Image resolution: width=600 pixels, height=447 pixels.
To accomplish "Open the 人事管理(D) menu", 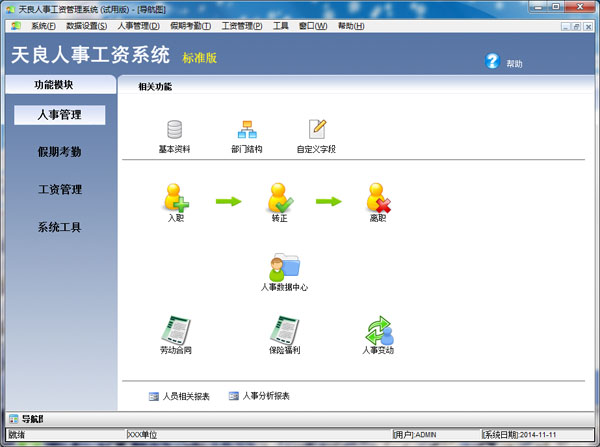I will tap(139, 26).
